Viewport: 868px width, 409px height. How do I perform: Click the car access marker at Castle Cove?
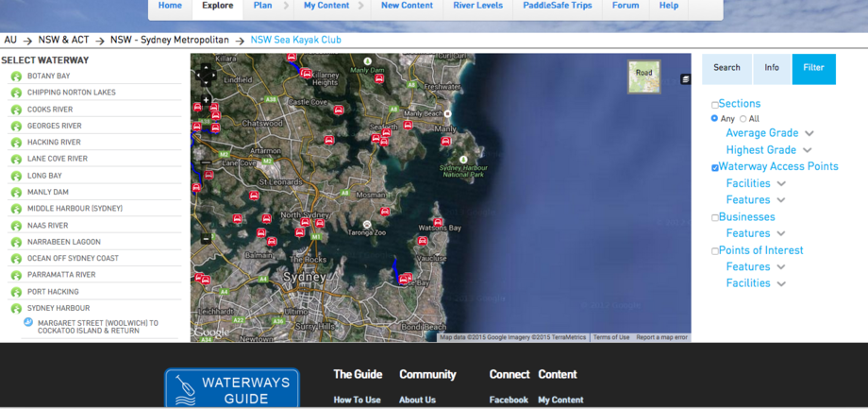(338, 110)
